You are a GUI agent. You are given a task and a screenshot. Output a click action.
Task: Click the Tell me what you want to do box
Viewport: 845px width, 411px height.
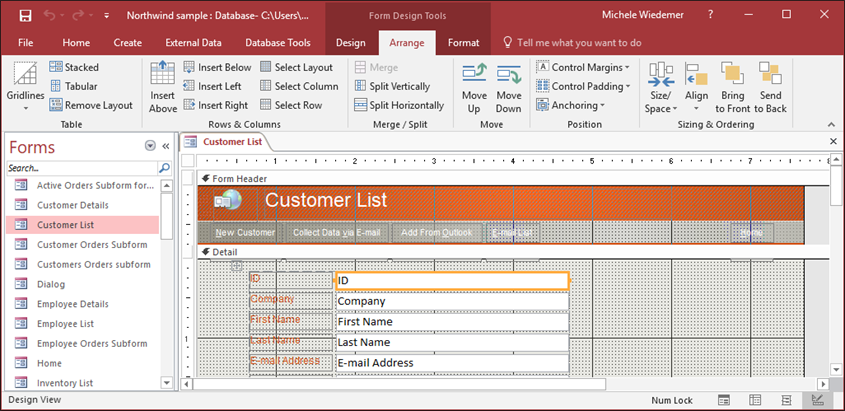pos(572,43)
